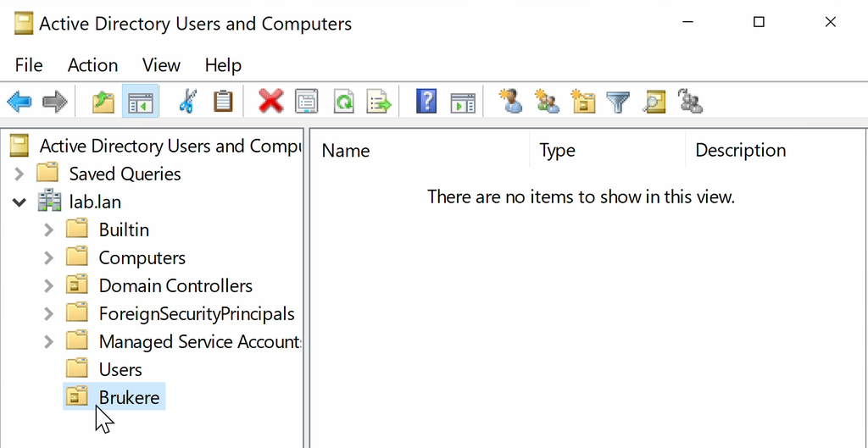Open the Action menu
This screenshot has height=448, width=868.
tap(92, 65)
